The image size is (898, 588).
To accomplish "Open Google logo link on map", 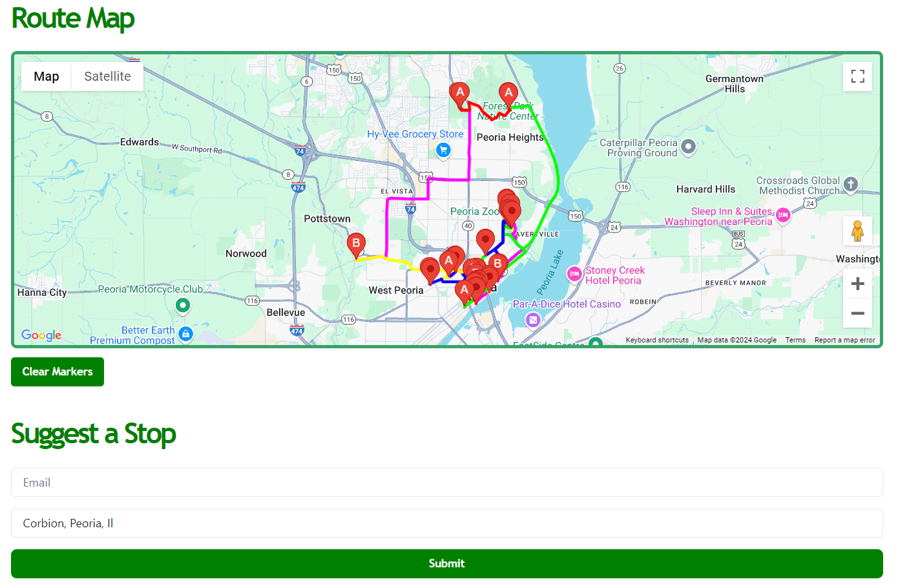I will pyautogui.click(x=41, y=335).
